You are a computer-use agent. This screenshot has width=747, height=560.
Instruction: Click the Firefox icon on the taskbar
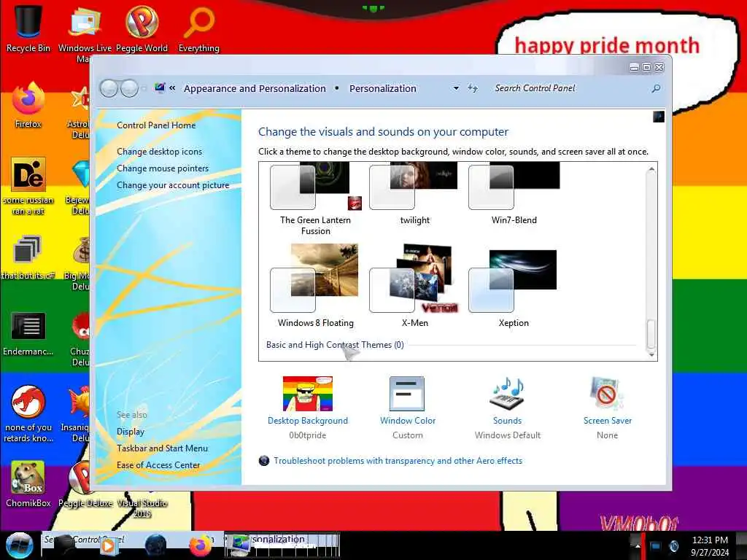(200, 545)
